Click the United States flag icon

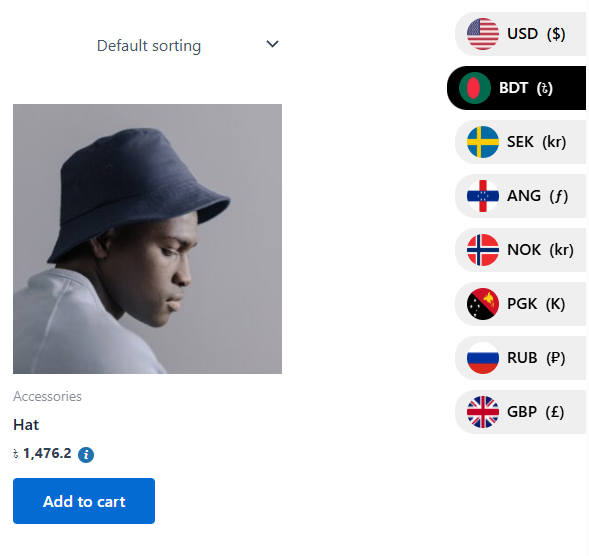tap(483, 34)
